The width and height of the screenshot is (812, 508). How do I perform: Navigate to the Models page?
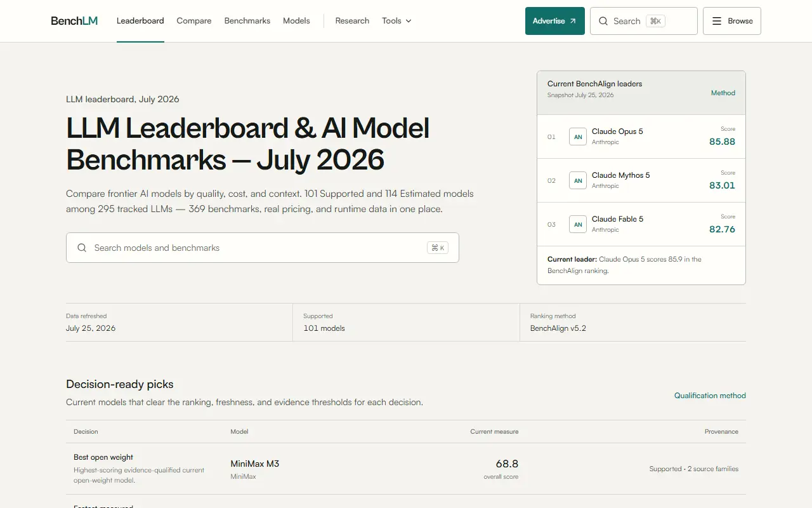point(296,21)
